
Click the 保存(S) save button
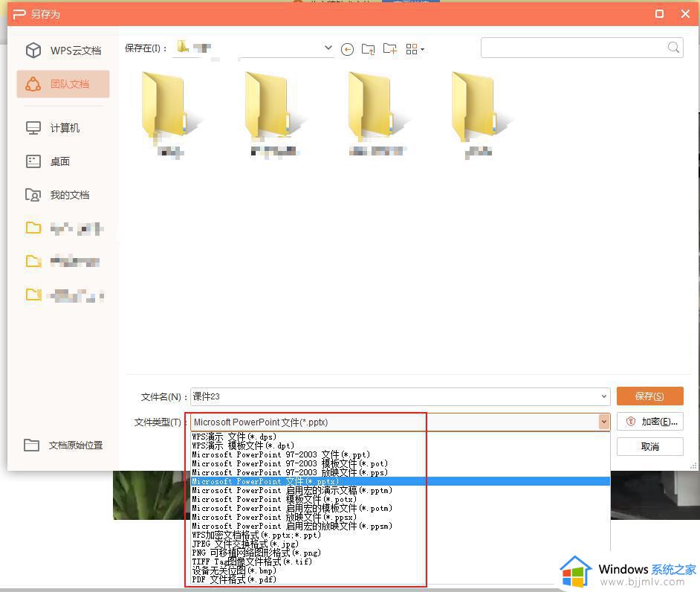(649, 396)
